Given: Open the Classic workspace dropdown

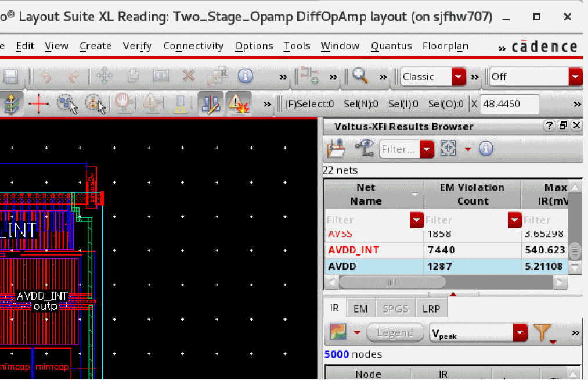Looking at the screenshot, I should (459, 77).
